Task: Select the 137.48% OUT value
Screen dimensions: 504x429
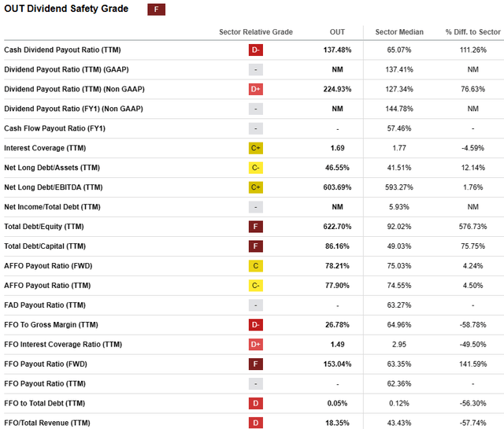Action: pos(337,50)
